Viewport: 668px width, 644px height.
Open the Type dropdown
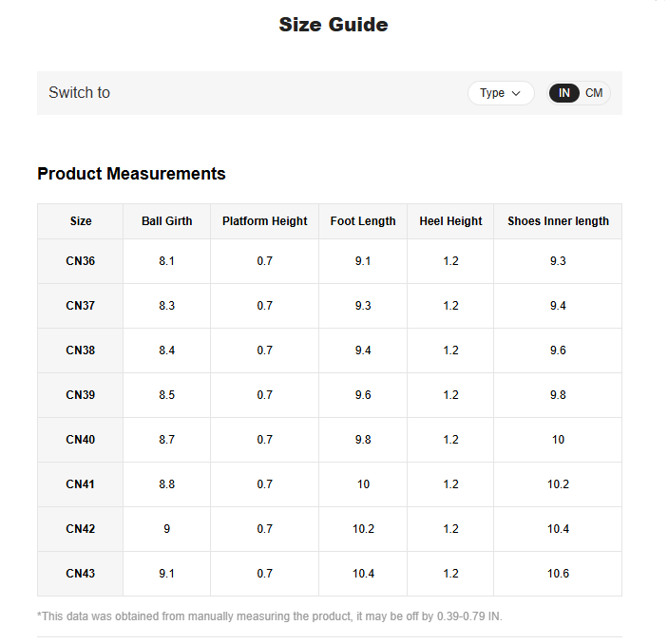tap(500, 93)
